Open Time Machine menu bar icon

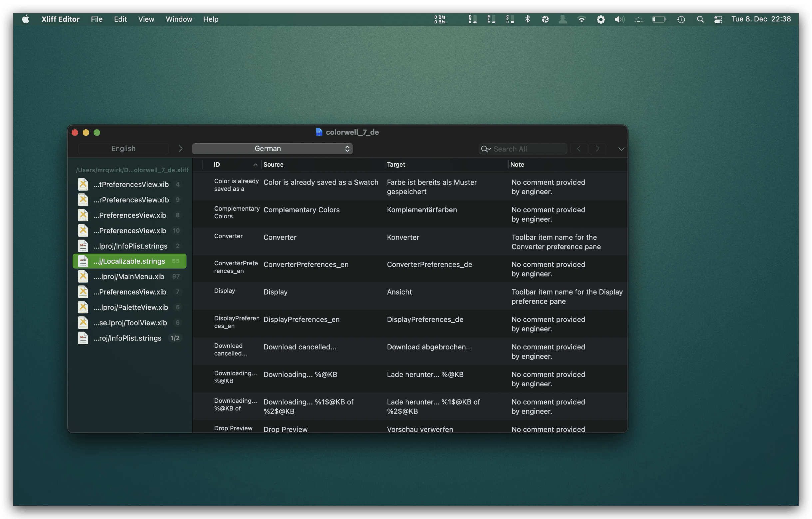click(681, 19)
